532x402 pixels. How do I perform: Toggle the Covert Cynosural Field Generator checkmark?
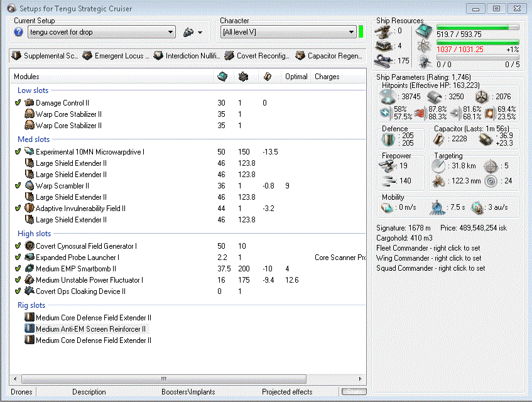[x=18, y=246]
